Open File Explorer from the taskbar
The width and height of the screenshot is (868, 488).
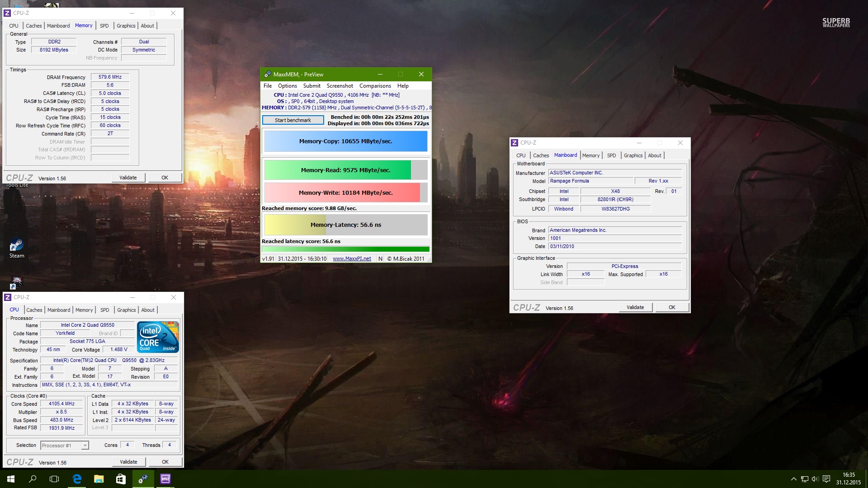click(x=99, y=479)
